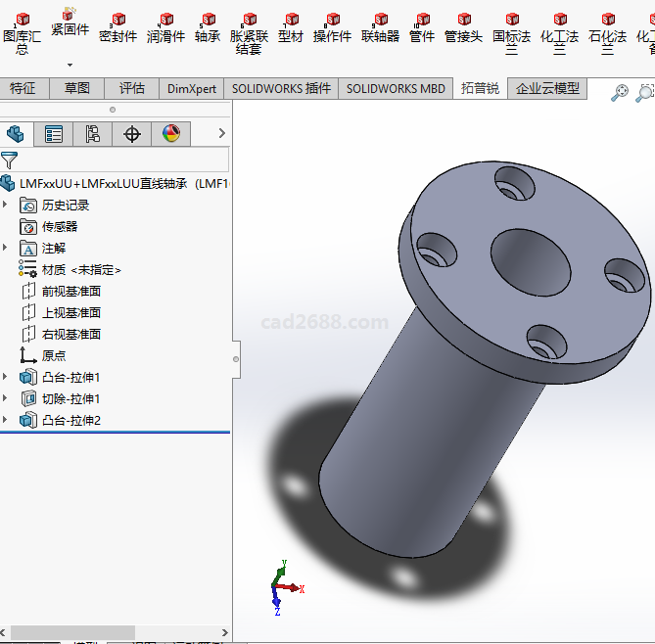
Task: Expand the 凸台-拉伸1 feature node
Action: tap(6, 377)
